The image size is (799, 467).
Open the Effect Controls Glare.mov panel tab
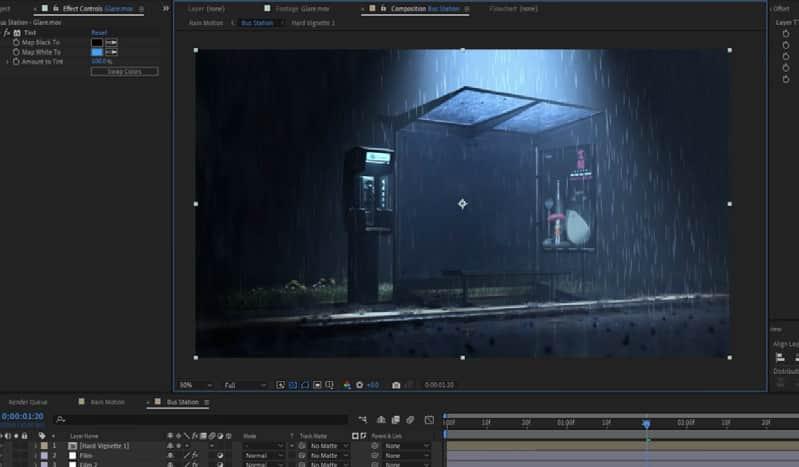pos(98,9)
